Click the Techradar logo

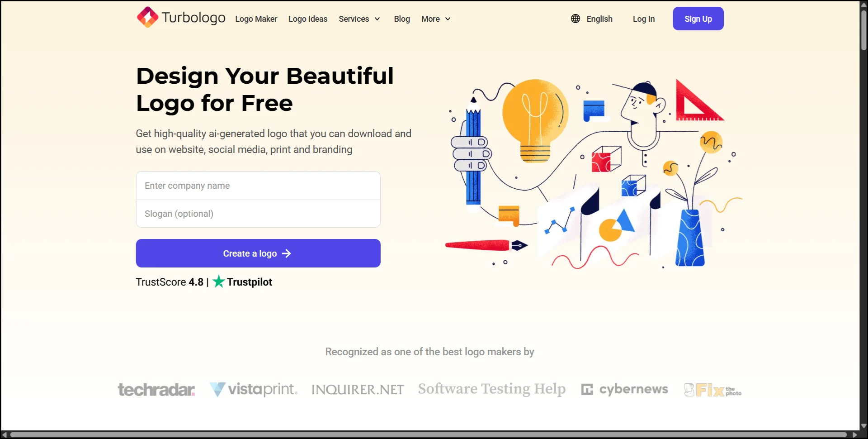click(156, 389)
